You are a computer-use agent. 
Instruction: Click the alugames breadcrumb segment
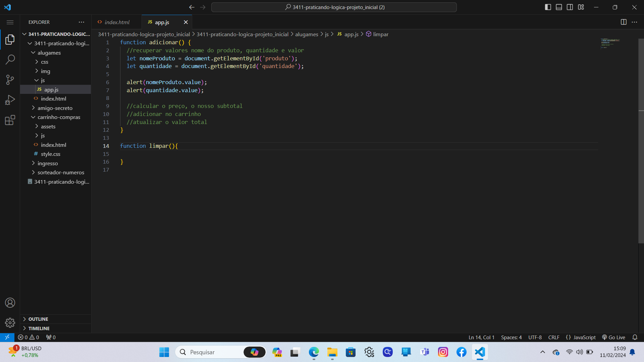(307, 34)
